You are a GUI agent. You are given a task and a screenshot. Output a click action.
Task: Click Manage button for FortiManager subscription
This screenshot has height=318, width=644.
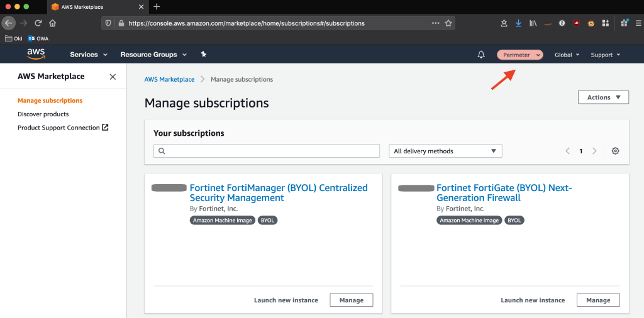(351, 300)
